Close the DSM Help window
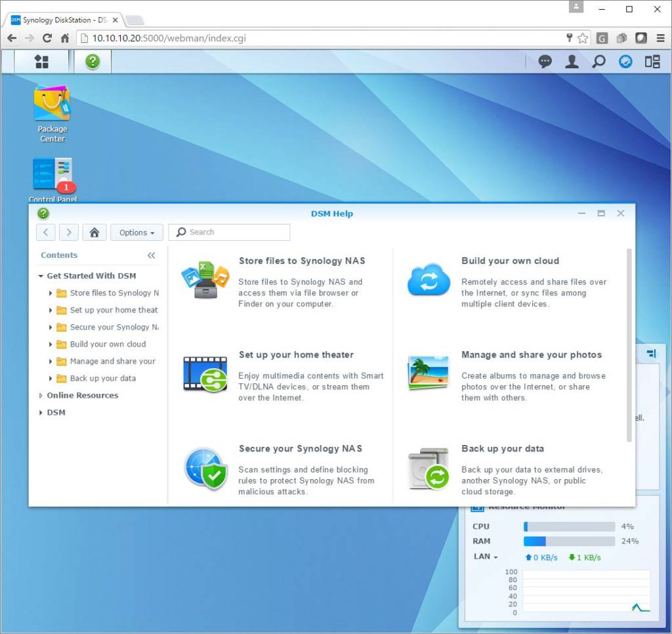 [x=621, y=213]
